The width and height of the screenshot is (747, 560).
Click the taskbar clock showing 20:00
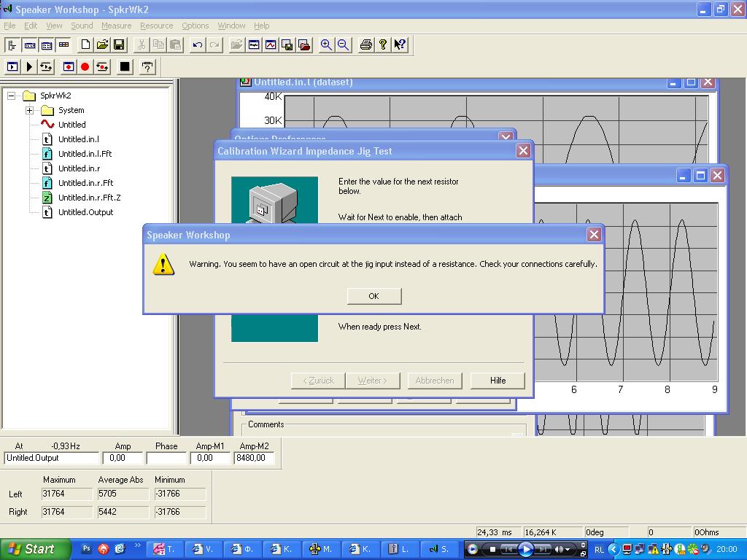click(x=727, y=549)
